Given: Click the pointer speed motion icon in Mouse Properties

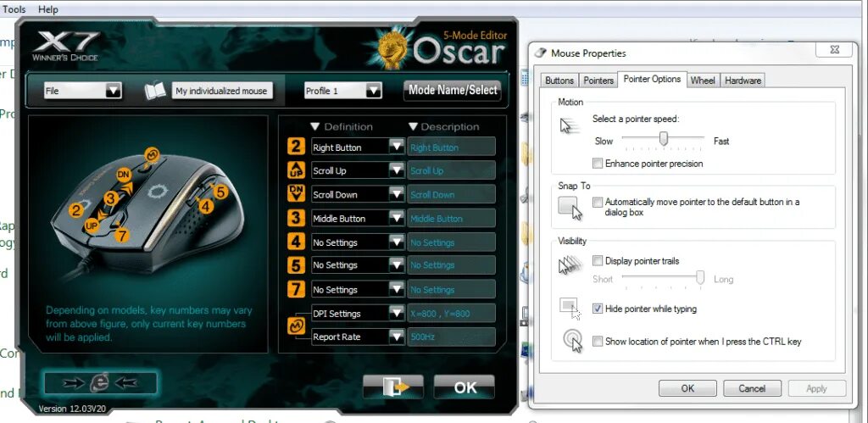Looking at the screenshot, I should click(x=570, y=127).
